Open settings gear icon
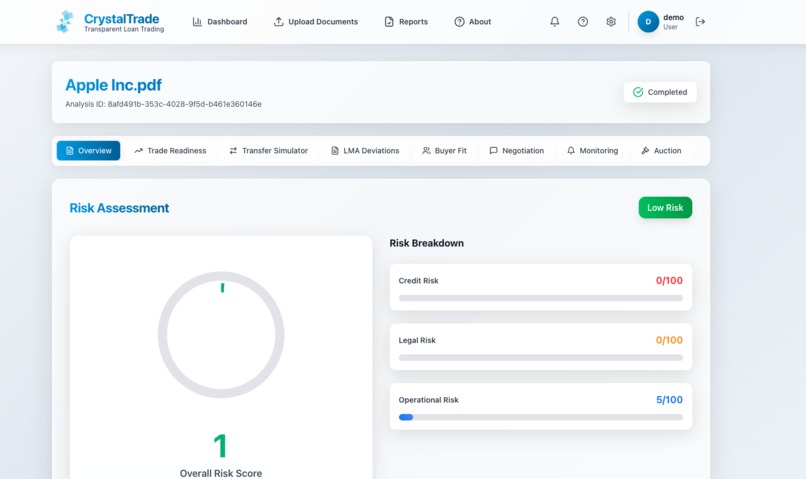This screenshot has height=479, width=806. point(611,22)
